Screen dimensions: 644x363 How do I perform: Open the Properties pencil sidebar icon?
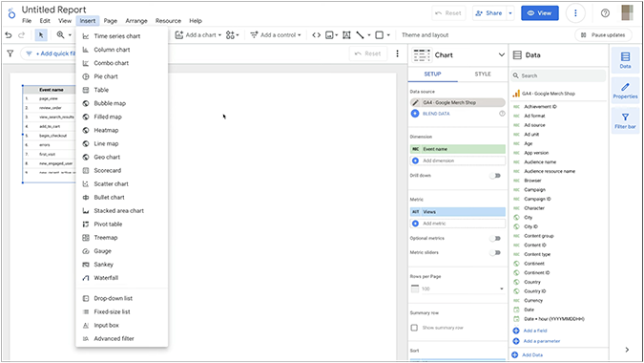[625, 90]
